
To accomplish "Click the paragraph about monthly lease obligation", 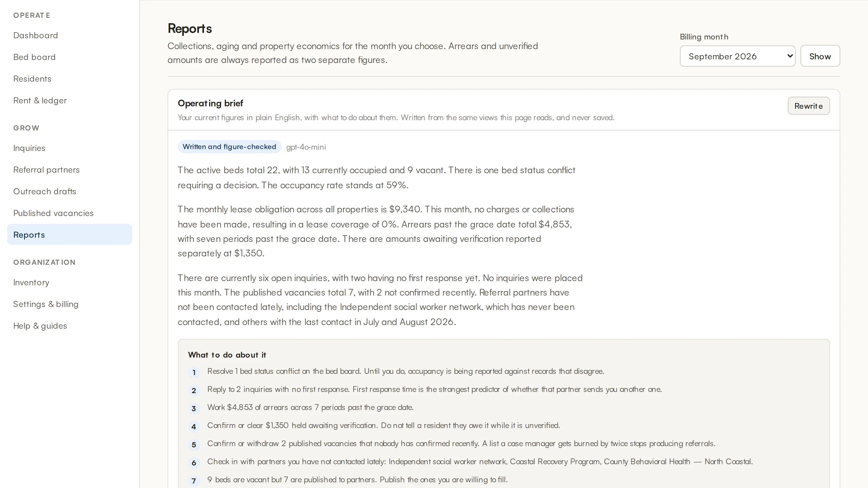I will [376, 231].
